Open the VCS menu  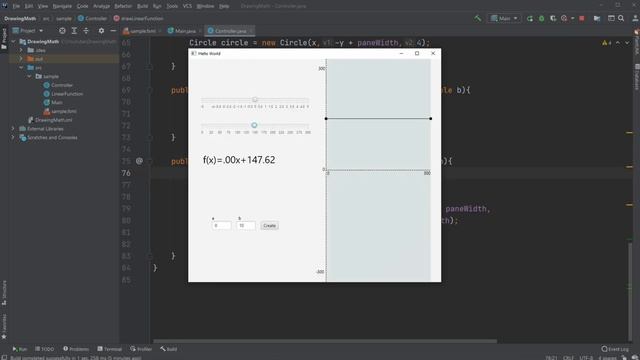(187, 6)
